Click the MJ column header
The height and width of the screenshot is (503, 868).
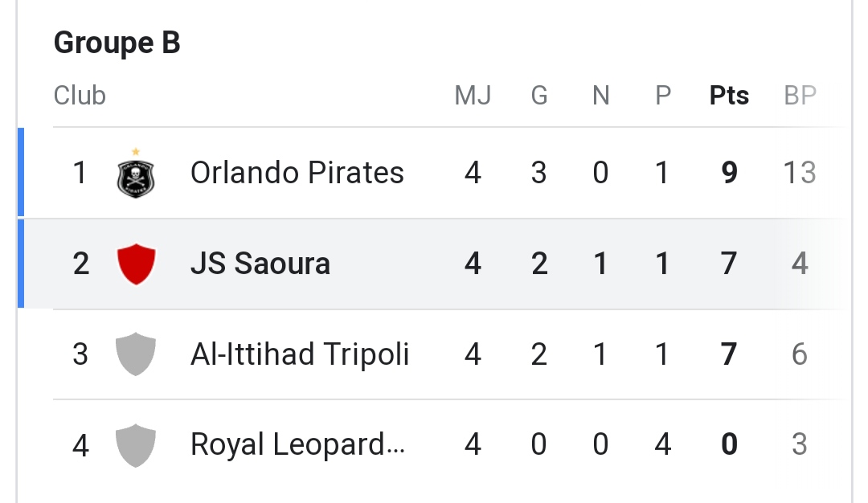coord(473,96)
